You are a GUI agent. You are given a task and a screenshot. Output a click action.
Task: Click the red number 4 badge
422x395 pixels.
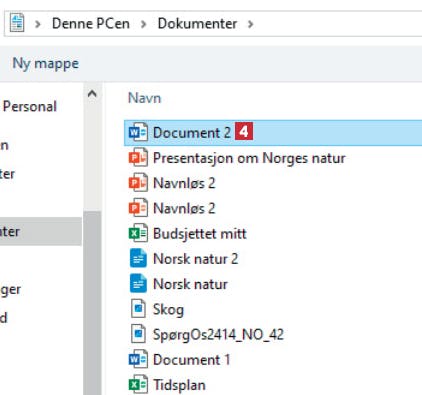coord(244,131)
